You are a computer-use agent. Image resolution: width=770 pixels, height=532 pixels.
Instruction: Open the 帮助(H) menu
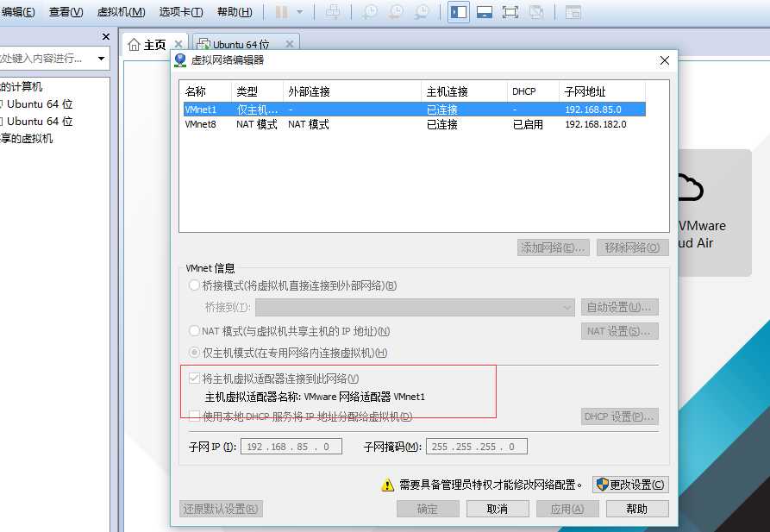coord(235,12)
